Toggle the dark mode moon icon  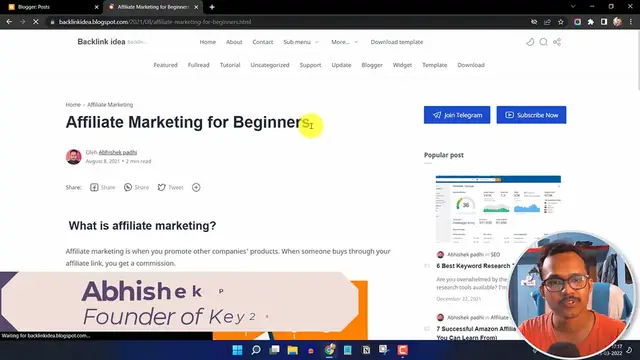(x=530, y=42)
